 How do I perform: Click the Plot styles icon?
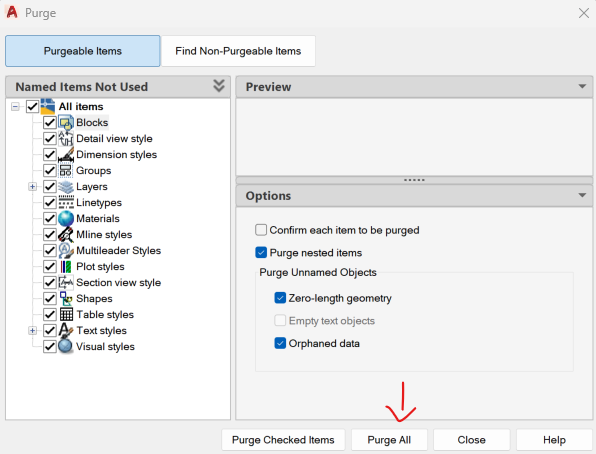coord(66,267)
